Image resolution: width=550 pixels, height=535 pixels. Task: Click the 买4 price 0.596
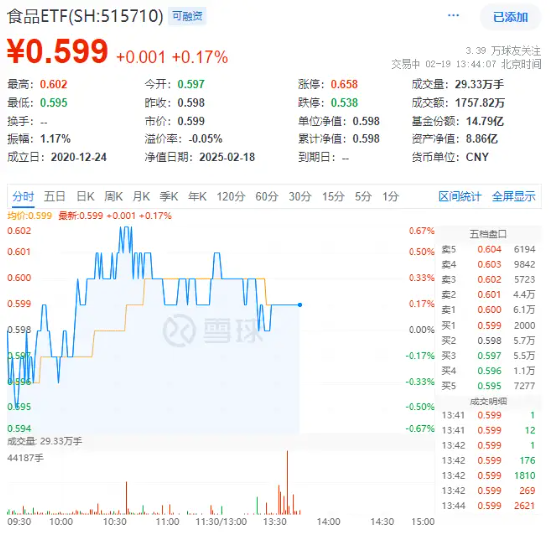489,371
